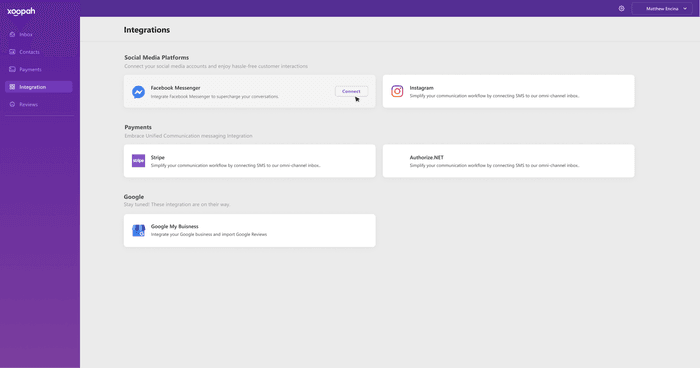Click the Social Media Platforms heading
The width and height of the screenshot is (700, 368).
pyautogui.click(x=157, y=58)
